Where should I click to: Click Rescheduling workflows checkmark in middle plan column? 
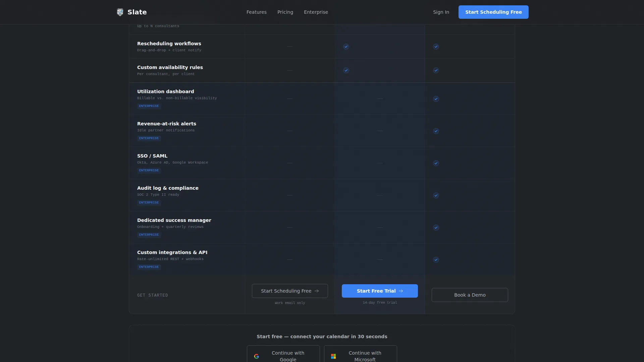(x=346, y=47)
